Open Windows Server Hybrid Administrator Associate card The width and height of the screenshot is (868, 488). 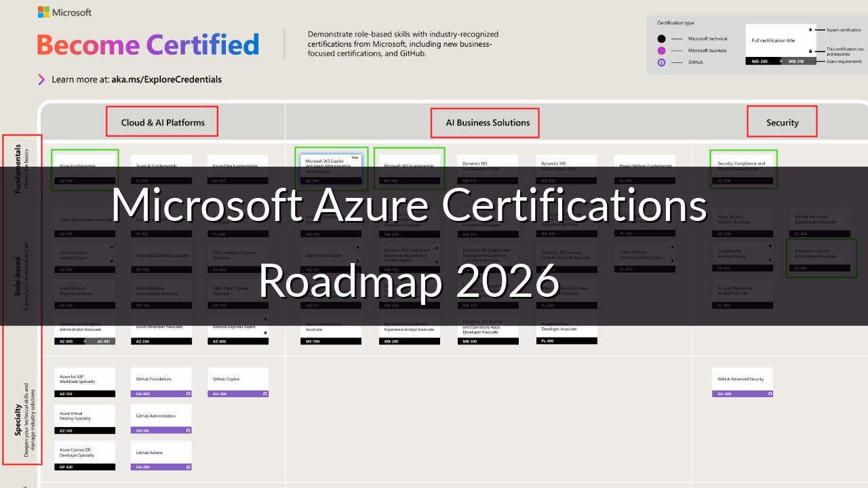pos(85,330)
